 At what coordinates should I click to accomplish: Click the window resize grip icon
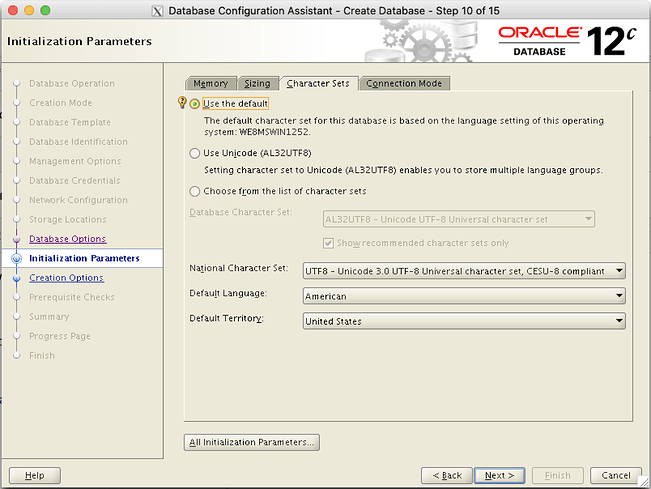(x=644, y=482)
